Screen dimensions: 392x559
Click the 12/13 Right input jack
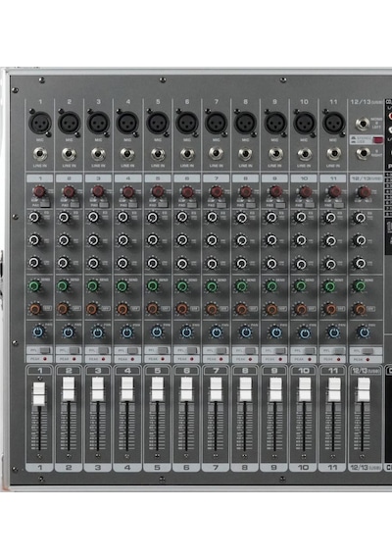pos(364,154)
